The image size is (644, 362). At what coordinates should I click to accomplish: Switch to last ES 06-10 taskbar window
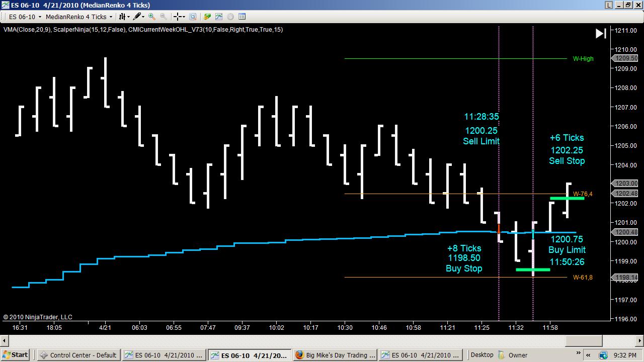[x=420, y=355]
